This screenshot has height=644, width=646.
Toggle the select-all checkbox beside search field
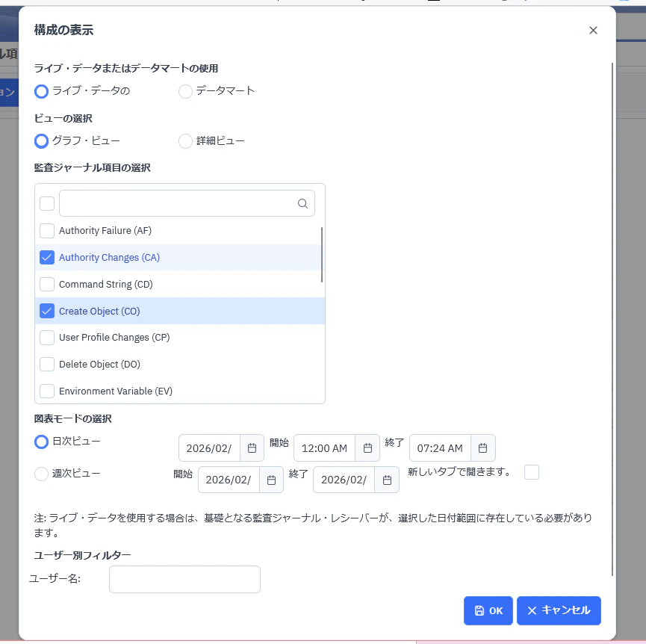point(47,203)
